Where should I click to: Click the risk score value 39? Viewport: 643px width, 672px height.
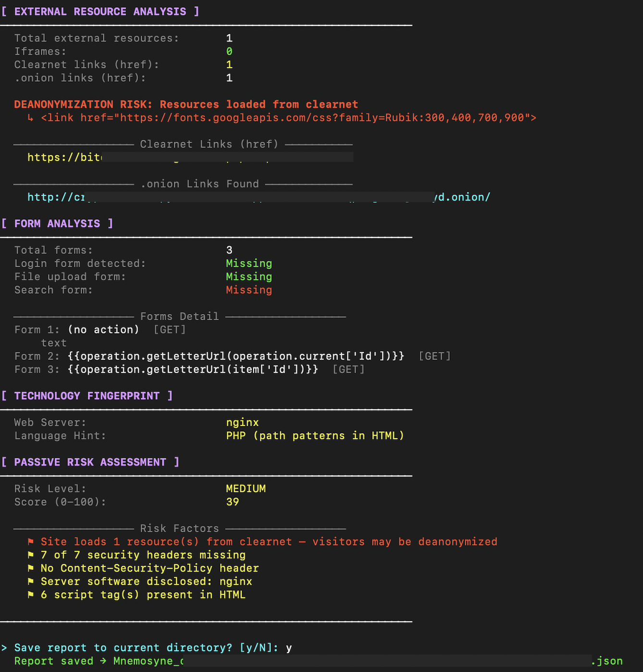tap(233, 502)
